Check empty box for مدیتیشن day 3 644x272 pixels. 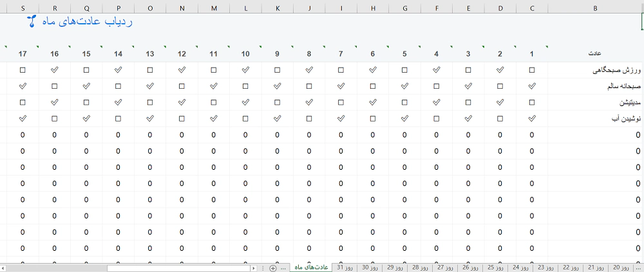(468, 102)
